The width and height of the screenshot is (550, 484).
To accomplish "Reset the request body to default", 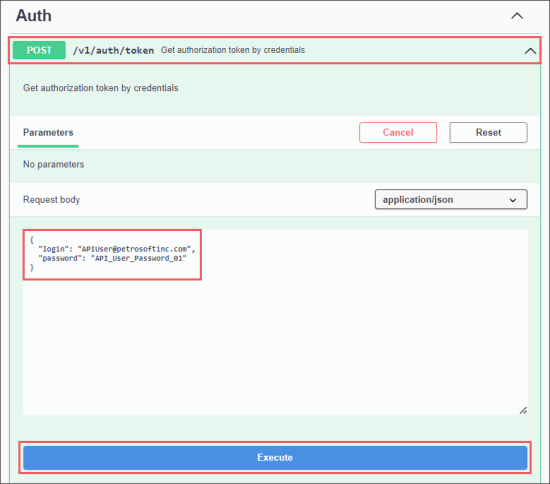I will click(x=488, y=133).
